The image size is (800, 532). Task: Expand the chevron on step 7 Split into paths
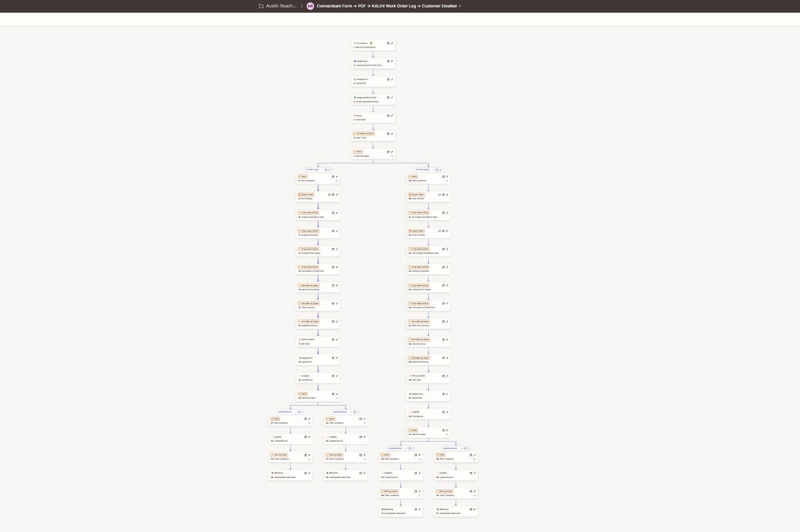coord(392,156)
